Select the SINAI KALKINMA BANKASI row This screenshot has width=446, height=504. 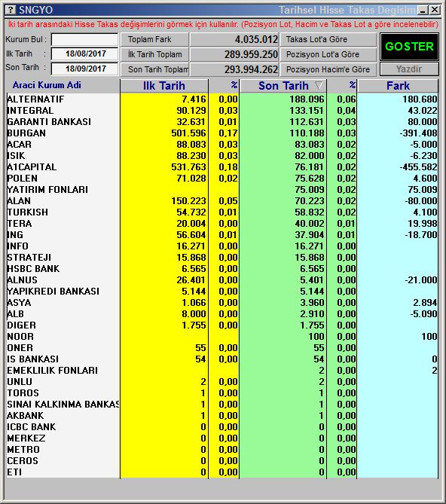(222, 405)
